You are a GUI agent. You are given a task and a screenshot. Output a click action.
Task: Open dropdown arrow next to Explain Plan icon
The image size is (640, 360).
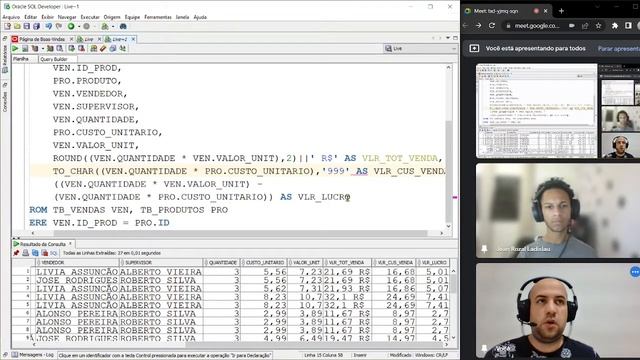(42, 49)
